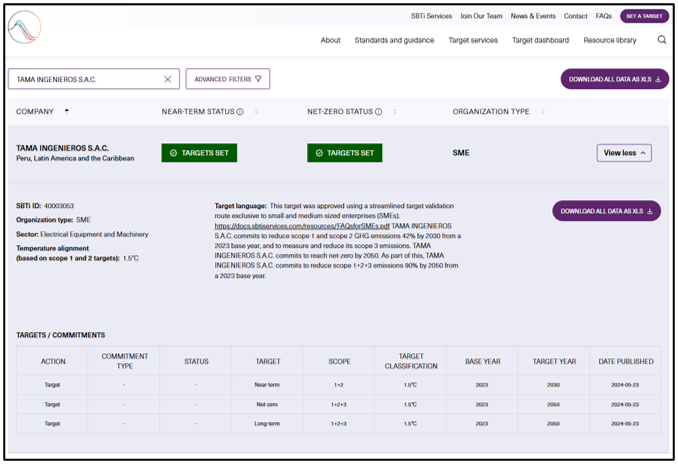Open Resource library menu

click(610, 40)
